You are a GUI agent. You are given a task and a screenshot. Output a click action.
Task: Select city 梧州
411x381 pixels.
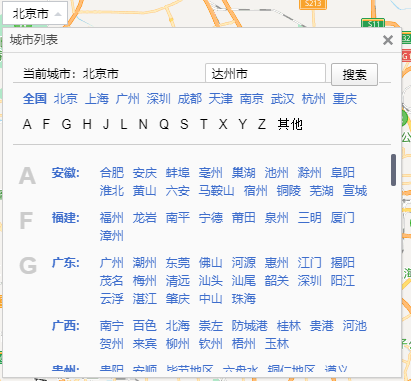click(x=244, y=344)
